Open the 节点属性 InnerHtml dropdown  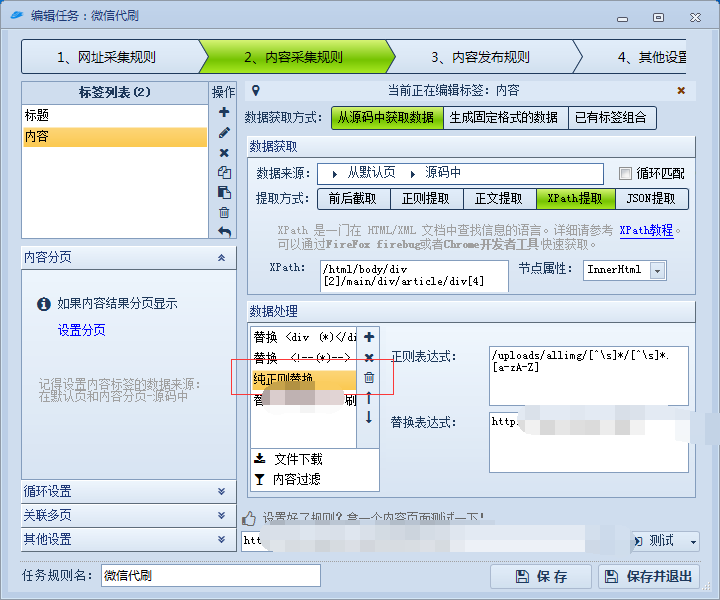click(657, 270)
